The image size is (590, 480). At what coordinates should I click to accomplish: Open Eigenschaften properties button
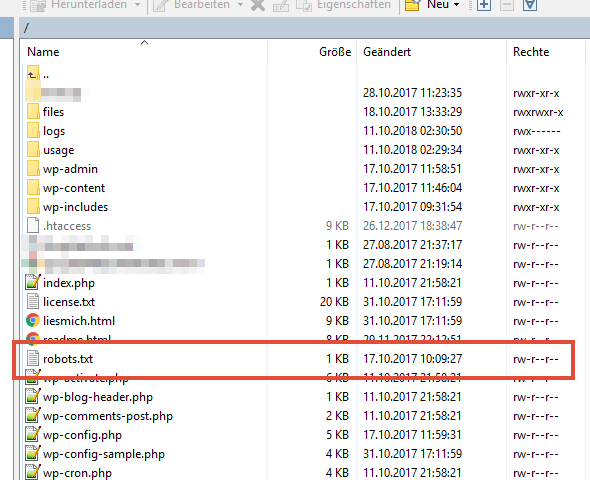tap(344, 5)
